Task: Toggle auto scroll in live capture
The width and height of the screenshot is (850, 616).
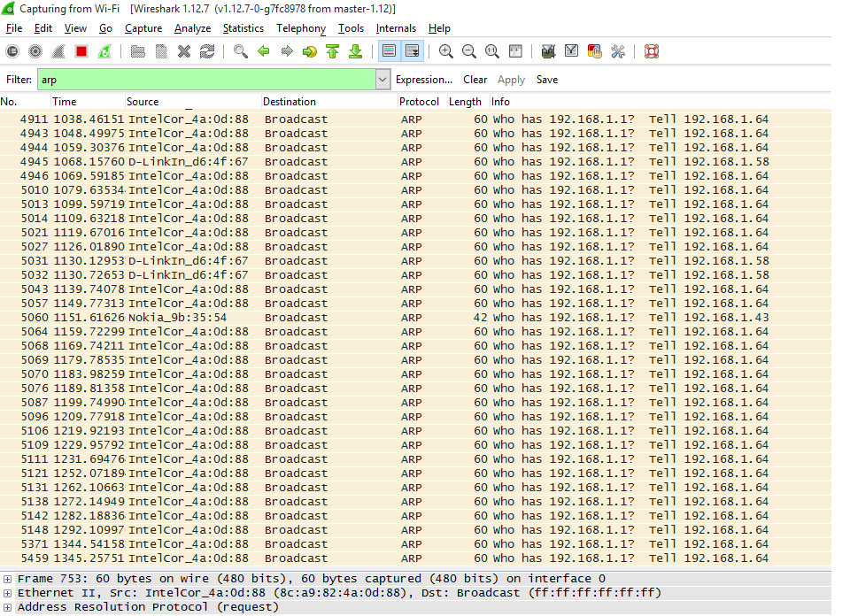Action: 412,51
